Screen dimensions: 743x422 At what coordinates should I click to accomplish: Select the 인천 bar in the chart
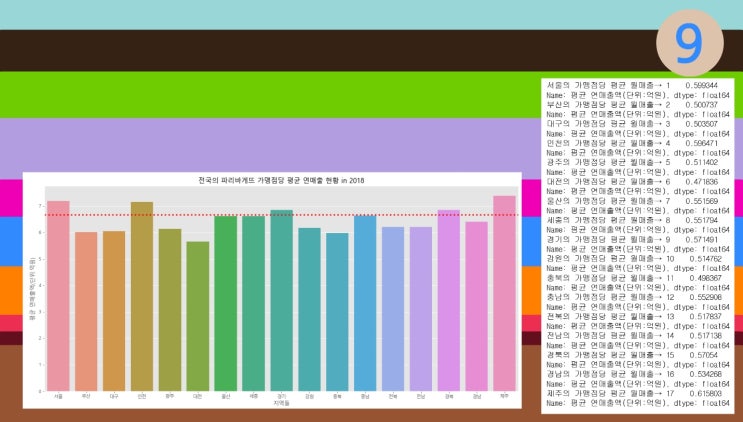coord(142,296)
